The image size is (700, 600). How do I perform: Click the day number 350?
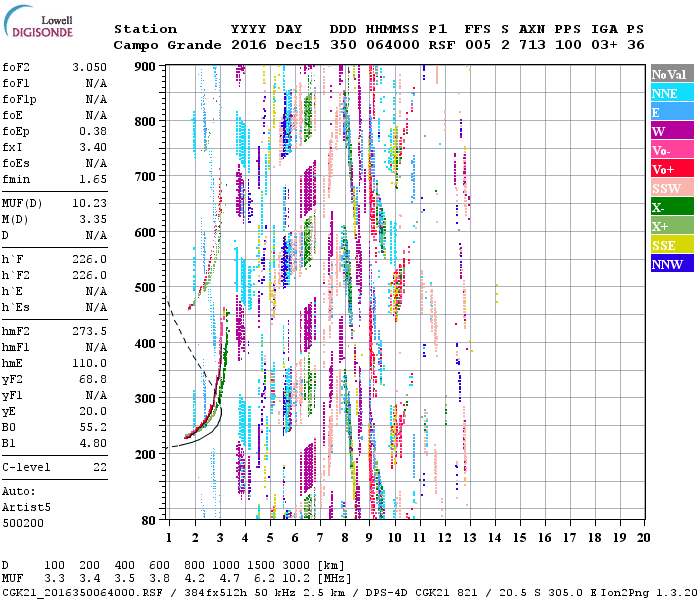click(343, 45)
